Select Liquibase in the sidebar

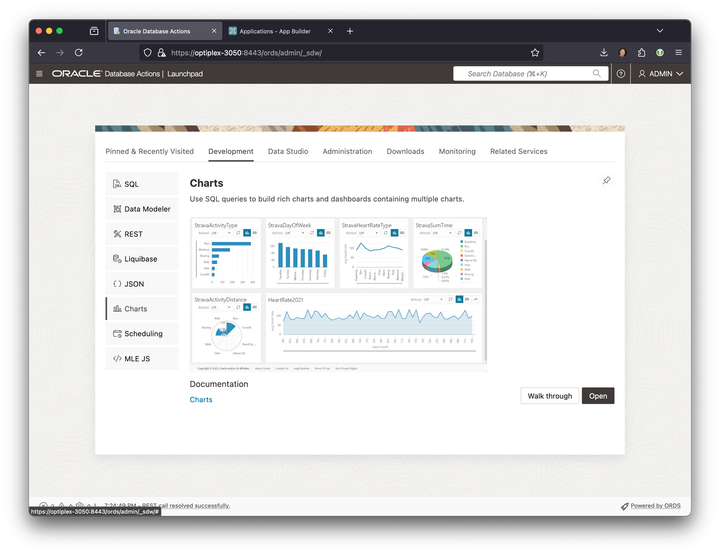142,259
